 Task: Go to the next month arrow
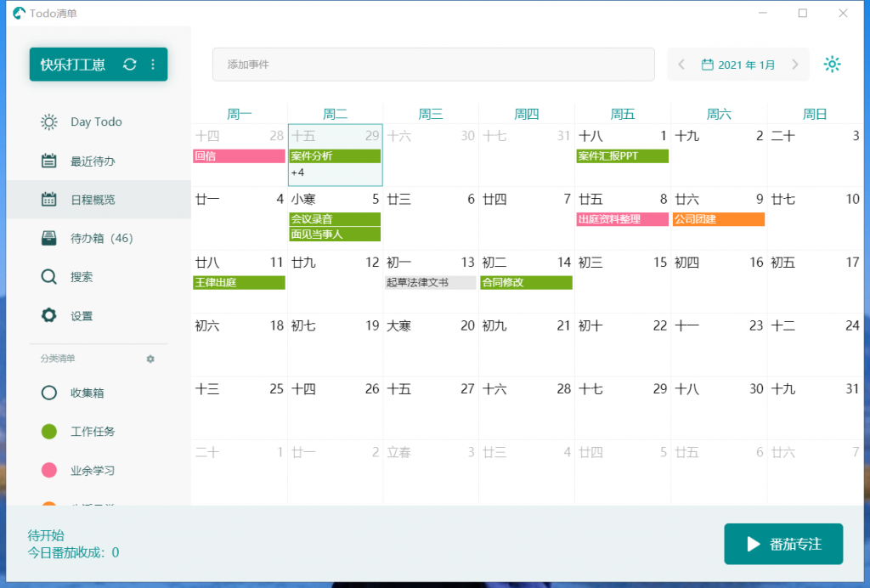[795, 65]
